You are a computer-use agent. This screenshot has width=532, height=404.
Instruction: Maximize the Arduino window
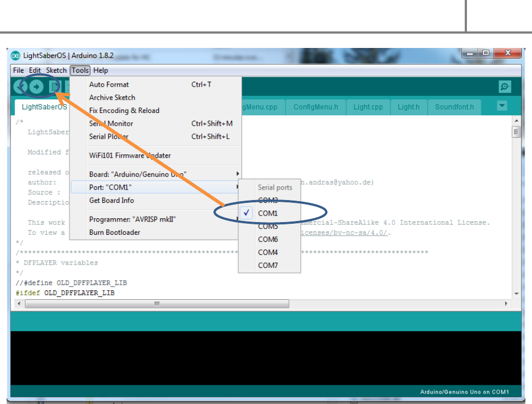[x=486, y=53]
